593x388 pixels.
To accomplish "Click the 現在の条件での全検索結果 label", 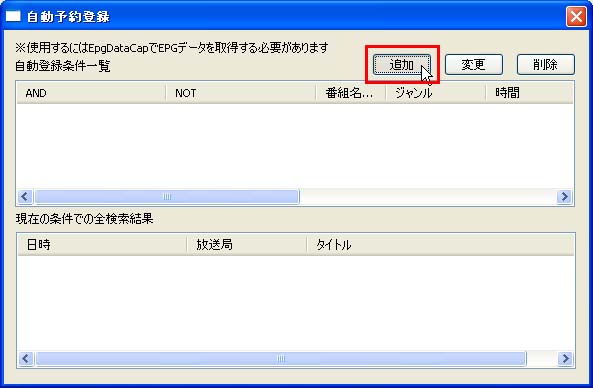I will coord(84,219).
